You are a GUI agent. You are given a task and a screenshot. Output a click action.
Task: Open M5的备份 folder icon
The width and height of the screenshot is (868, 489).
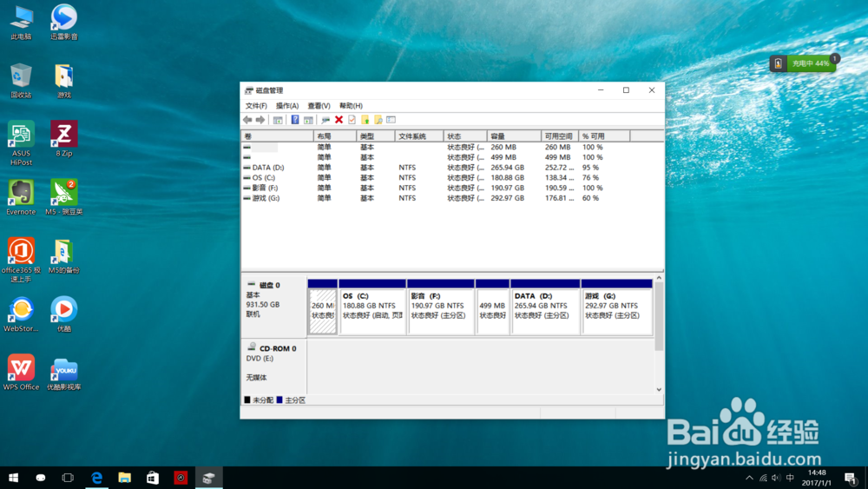pyautogui.click(x=64, y=256)
